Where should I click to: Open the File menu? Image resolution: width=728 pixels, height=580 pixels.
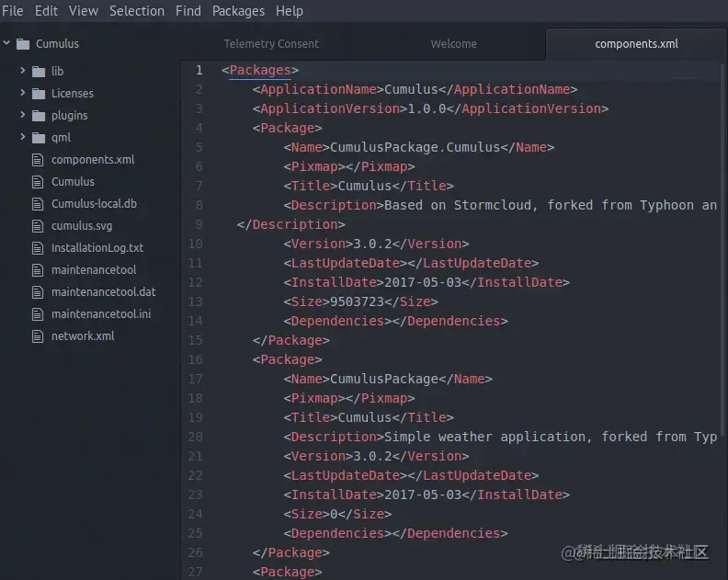tap(13, 11)
